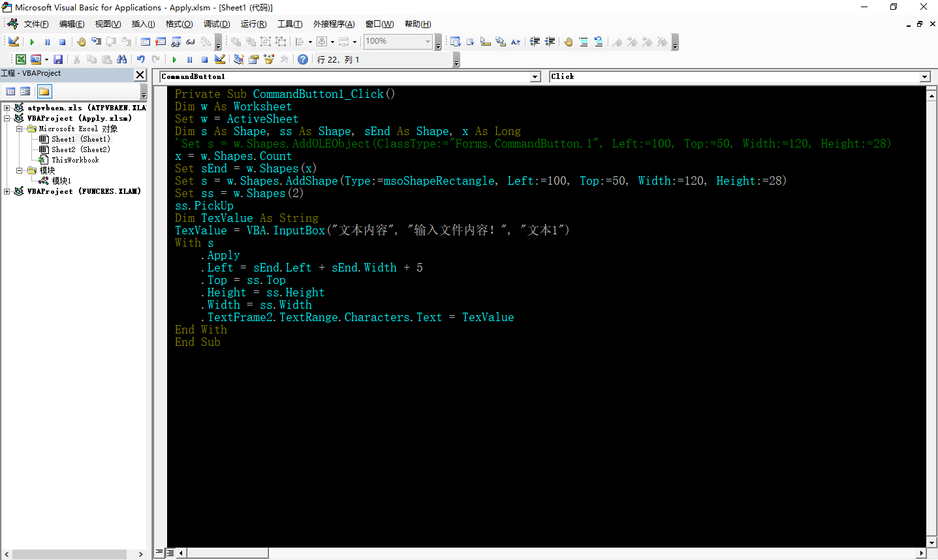Screen dimensions: 938x560
Task: Click the project panel toolbar options arrow
Action: (144, 92)
